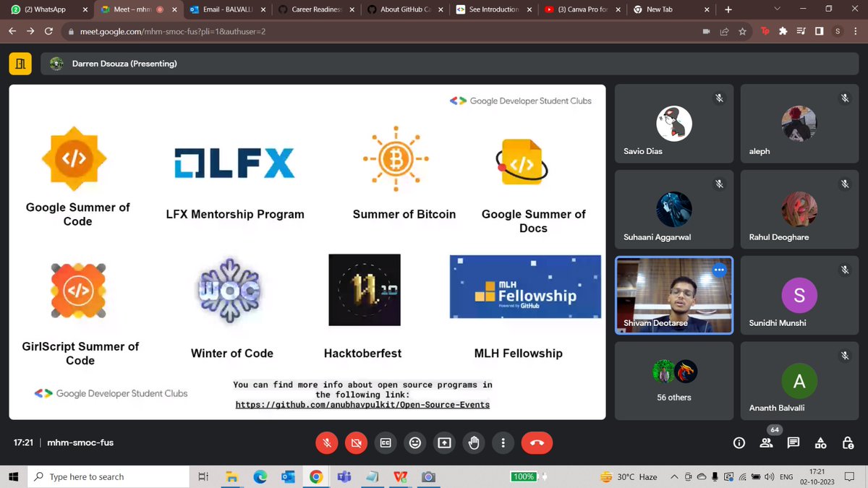
Task: Click the muted mic icon on aleph's tile
Action: (845, 98)
